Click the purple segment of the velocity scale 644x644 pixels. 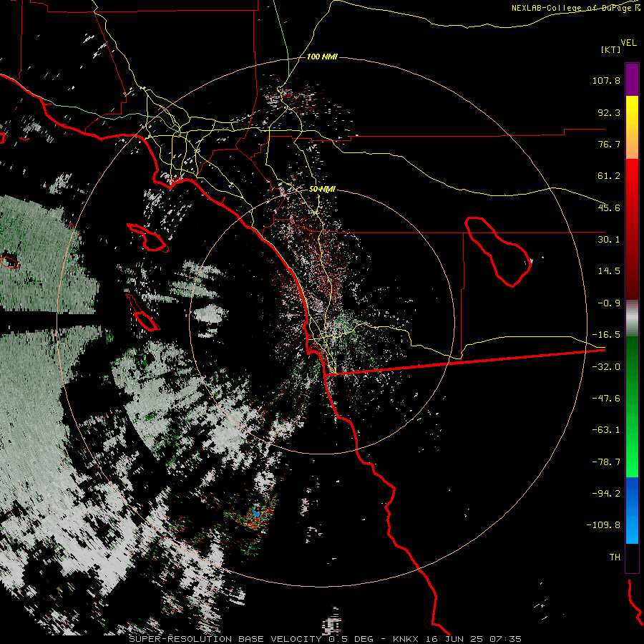632,79
